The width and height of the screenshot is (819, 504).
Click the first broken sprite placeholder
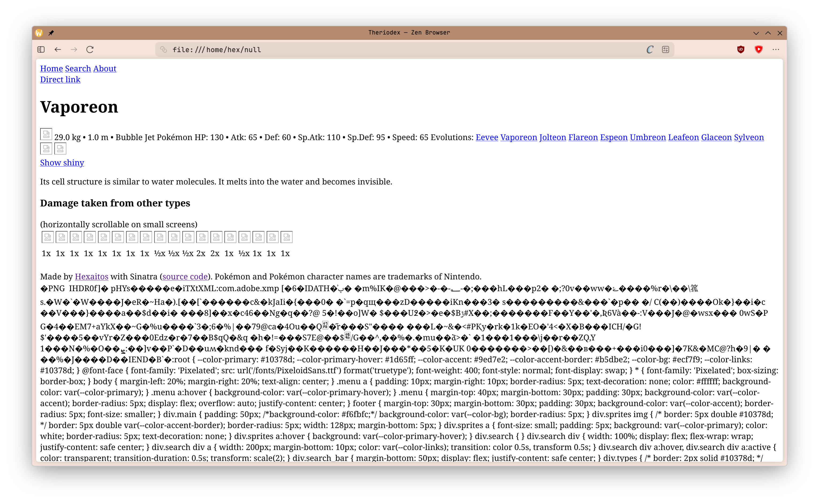(x=46, y=134)
